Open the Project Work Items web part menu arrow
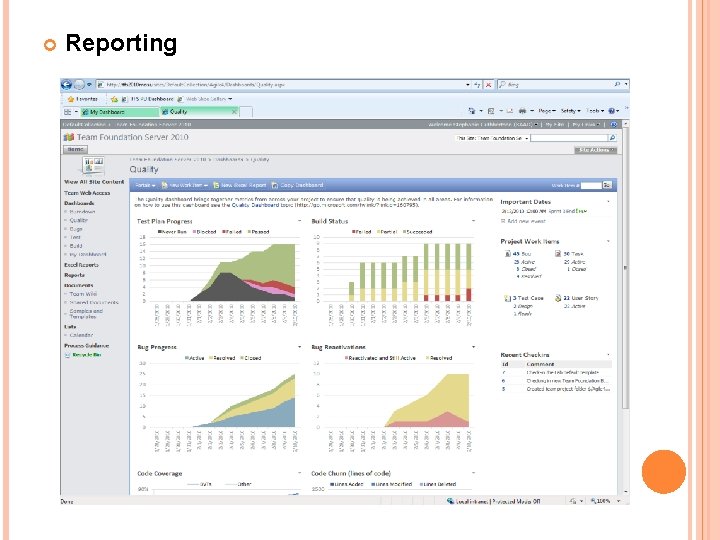 pyautogui.click(x=609, y=241)
